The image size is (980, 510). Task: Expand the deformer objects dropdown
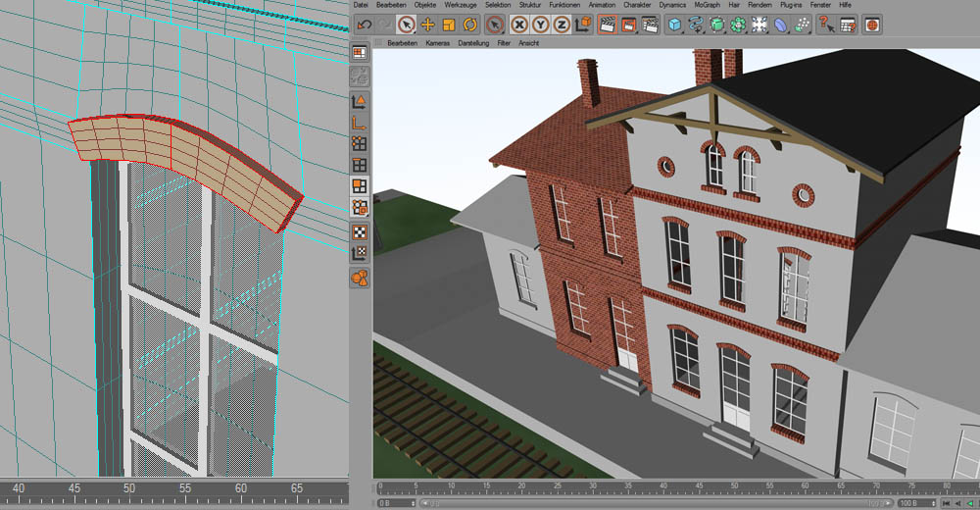point(781,25)
